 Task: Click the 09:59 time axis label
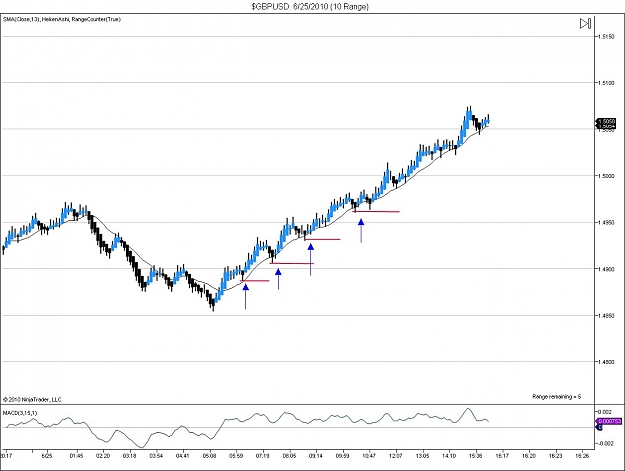[x=342, y=455]
